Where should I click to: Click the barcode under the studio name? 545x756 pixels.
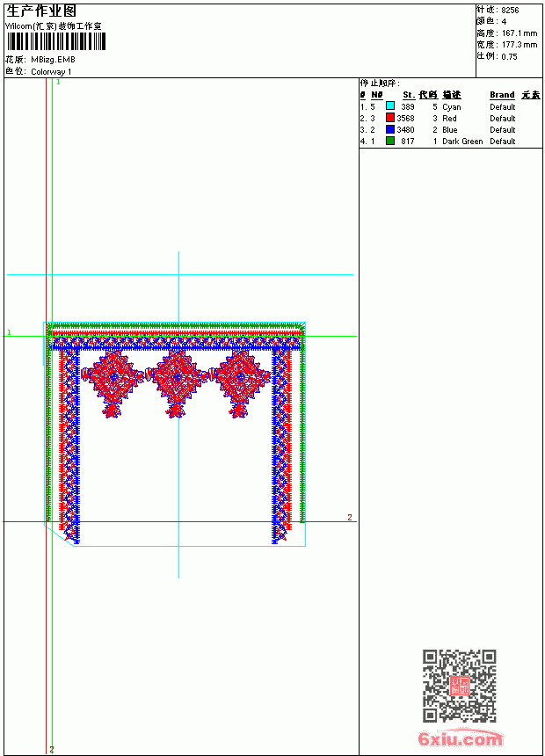click(x=55, y=41)
